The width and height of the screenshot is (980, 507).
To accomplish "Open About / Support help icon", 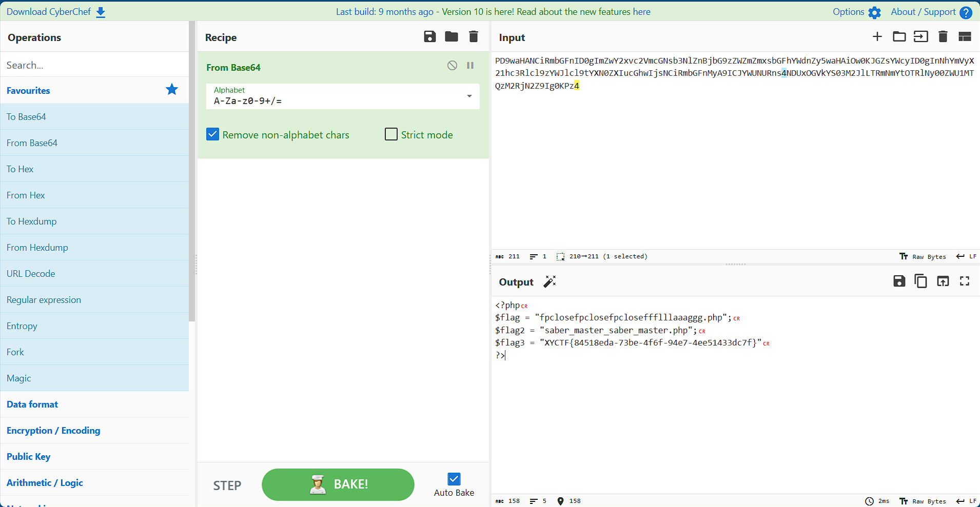I will click(966, 12).
